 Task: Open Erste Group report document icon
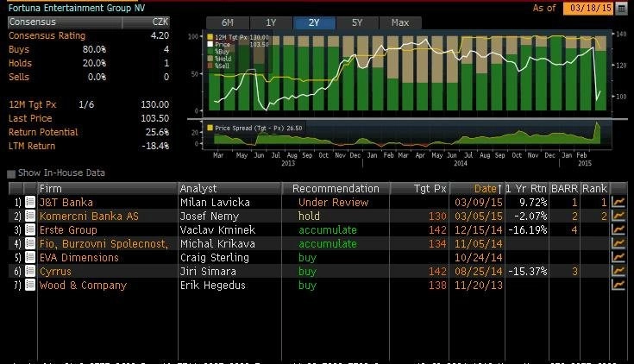click(x=30, y=229)
